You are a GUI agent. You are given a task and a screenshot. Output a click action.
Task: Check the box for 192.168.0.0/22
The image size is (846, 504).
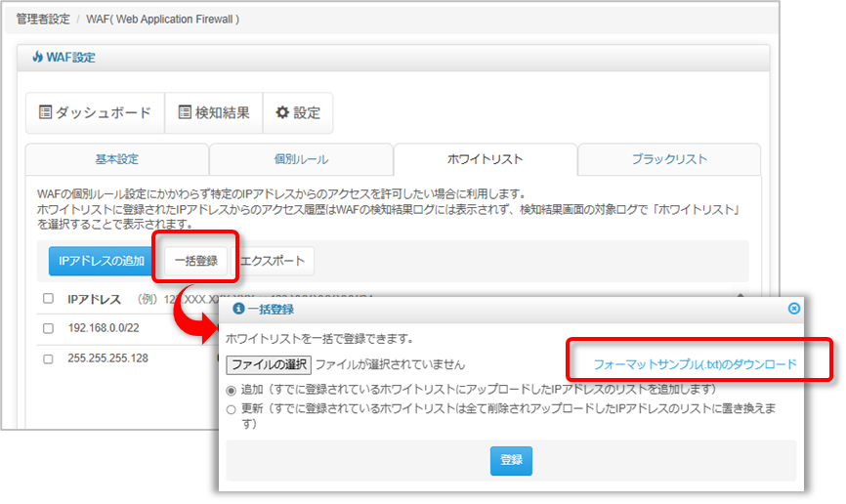point(49,329)
